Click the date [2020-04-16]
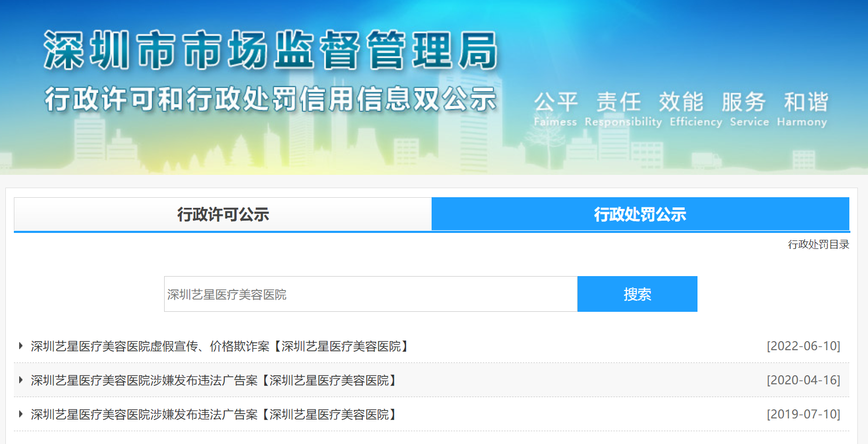 click(x=804, y=380)
